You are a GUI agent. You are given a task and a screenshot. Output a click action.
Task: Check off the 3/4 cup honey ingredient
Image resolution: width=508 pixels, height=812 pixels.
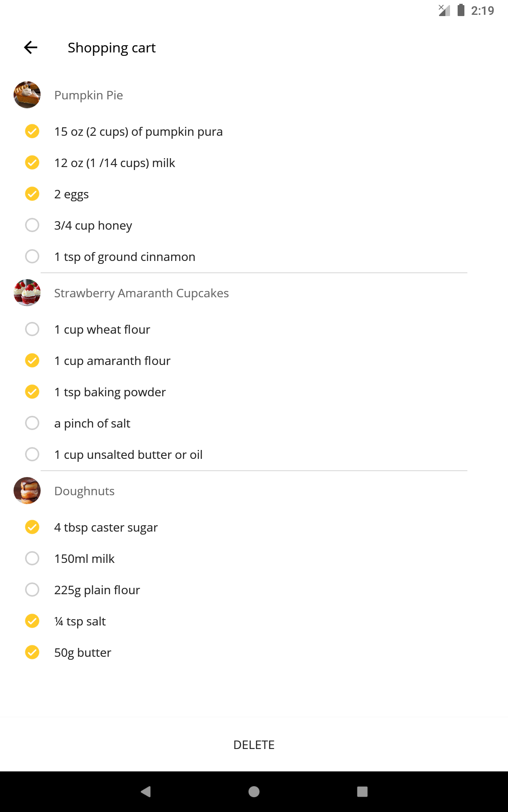[x=32, y=225]
